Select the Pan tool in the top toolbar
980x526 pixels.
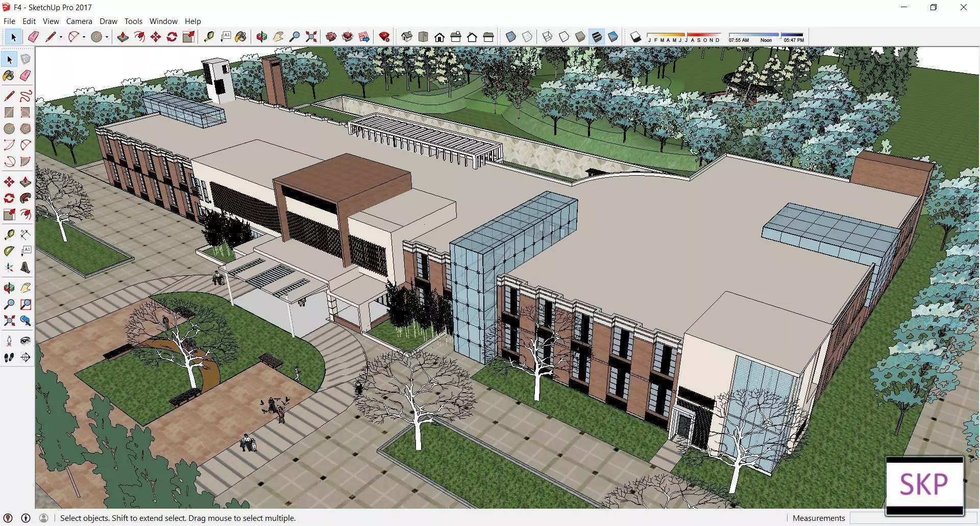(278, 37)
